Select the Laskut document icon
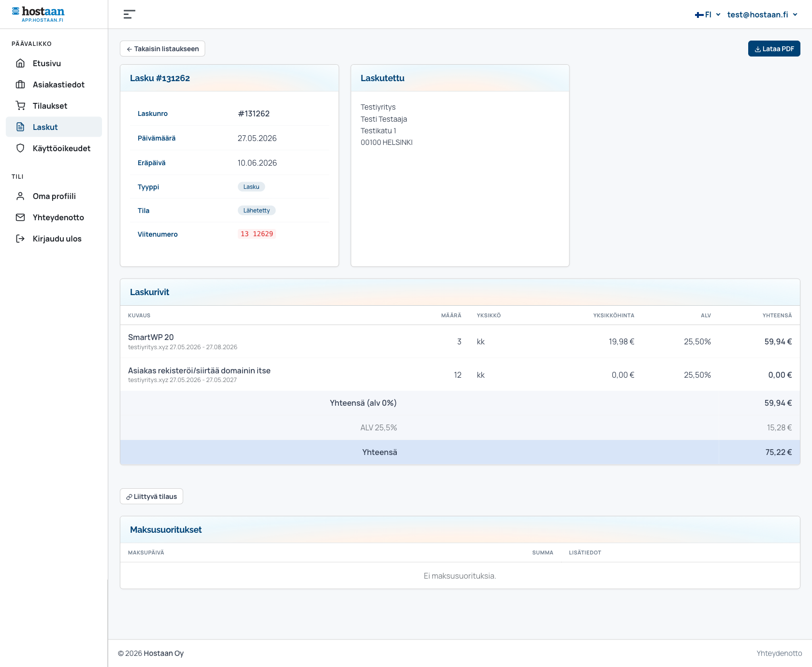Viewport: 812px width, 667px height. click(20, 127)
